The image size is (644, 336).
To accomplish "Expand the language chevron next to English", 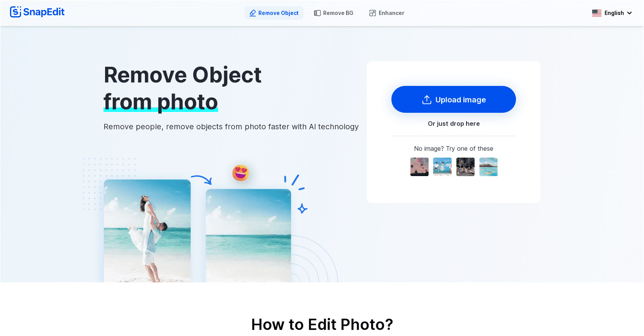I will (x=630, y=13).
